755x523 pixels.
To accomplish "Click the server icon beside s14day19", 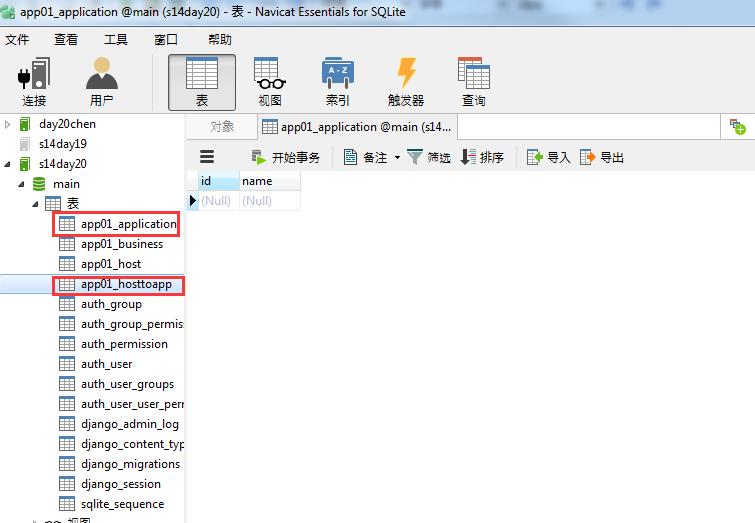I will (x=25, y=144).
